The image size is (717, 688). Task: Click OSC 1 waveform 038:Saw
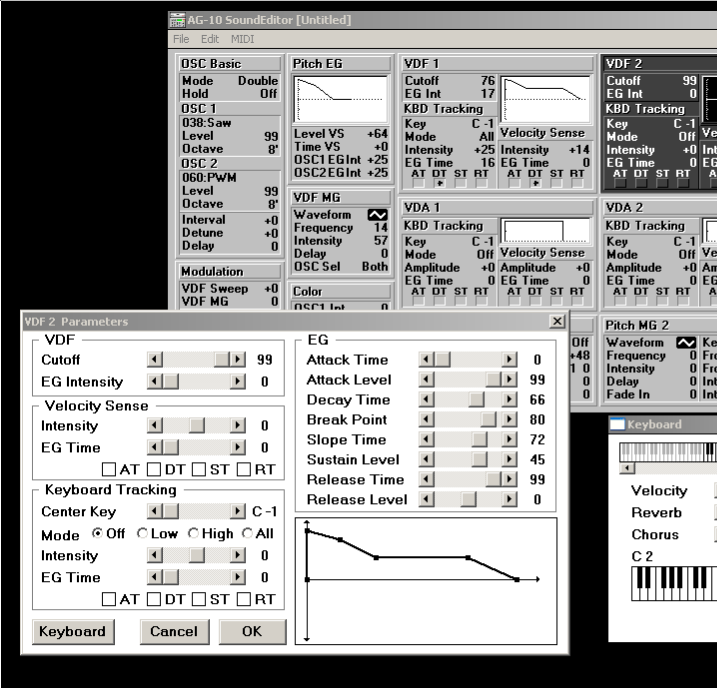pos(207,123)
